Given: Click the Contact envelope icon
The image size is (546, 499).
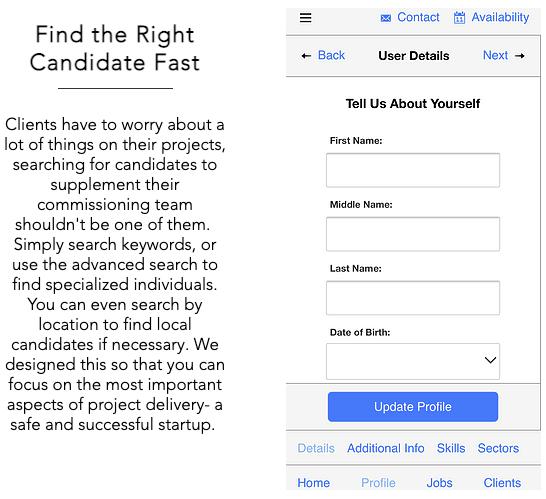Looking at the screenshot, I should pyautogui.click(x=385, y=18).
